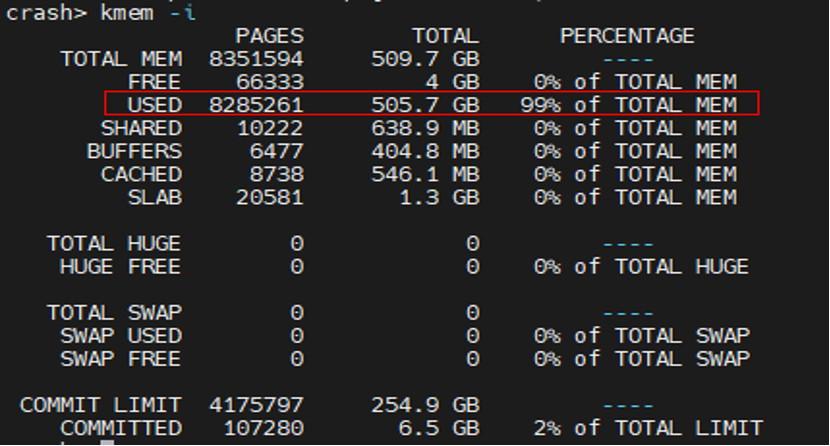The width and height of the screenshot is (830, 446).
Task: Click the SHARED row label
Action: click(141, 128)
